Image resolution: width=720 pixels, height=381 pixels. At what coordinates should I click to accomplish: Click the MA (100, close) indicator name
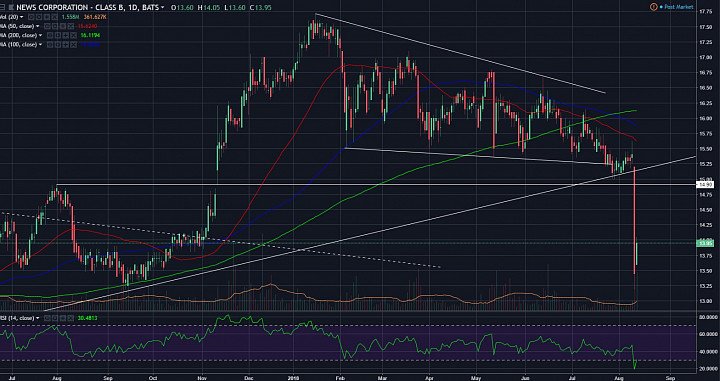pos(18,45)
